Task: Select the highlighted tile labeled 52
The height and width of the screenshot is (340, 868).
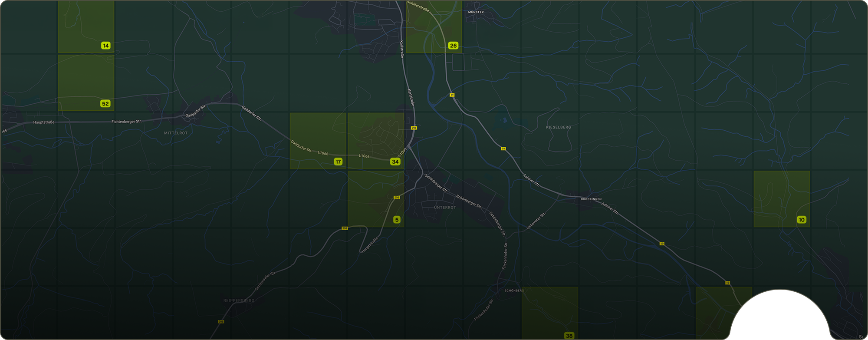Action: tap(86, 83)
